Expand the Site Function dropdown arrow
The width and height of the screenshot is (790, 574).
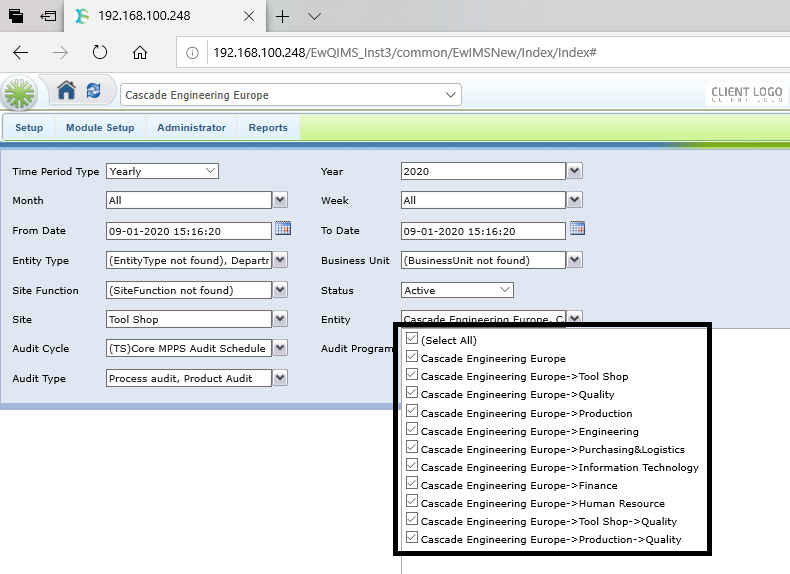(280, 290)
